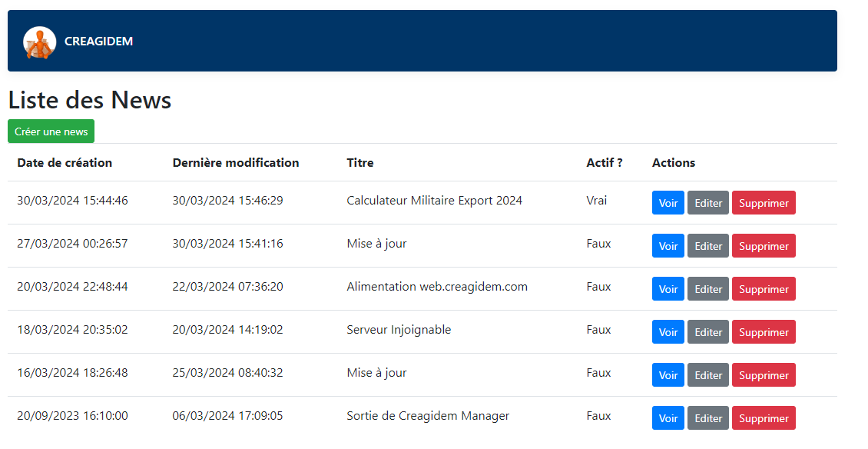View the Calculateur Militaire Export 2024 news
Image resolution: width=868 pixels, height=449 pixels.
point(668,203)
